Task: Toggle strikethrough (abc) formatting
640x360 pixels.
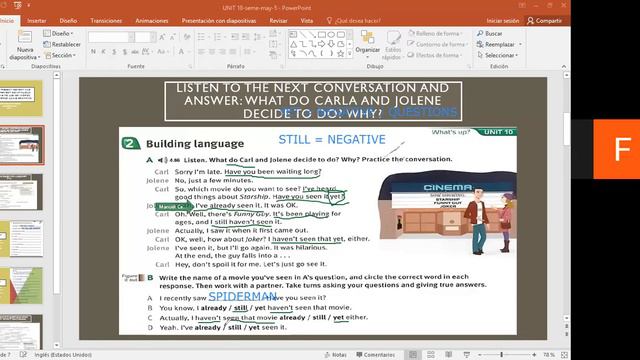Action: tap(135, 51)
